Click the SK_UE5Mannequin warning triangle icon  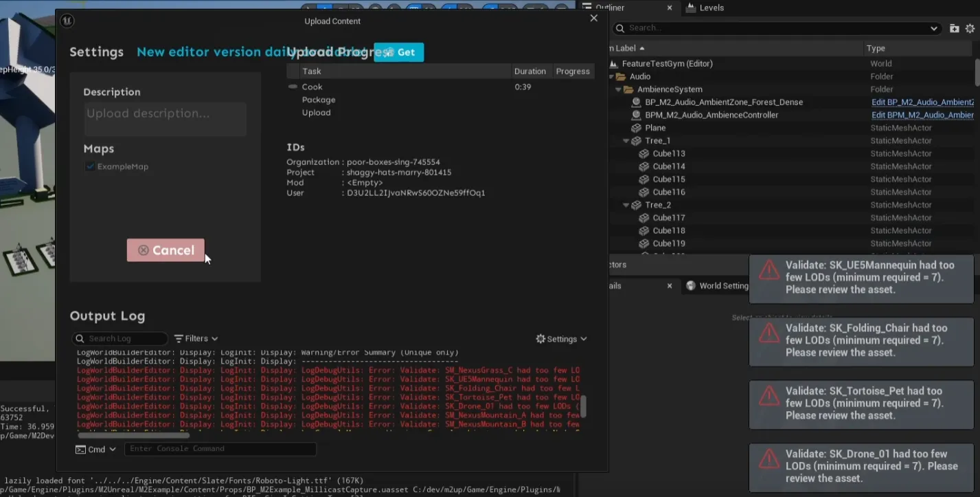point(768,270)
